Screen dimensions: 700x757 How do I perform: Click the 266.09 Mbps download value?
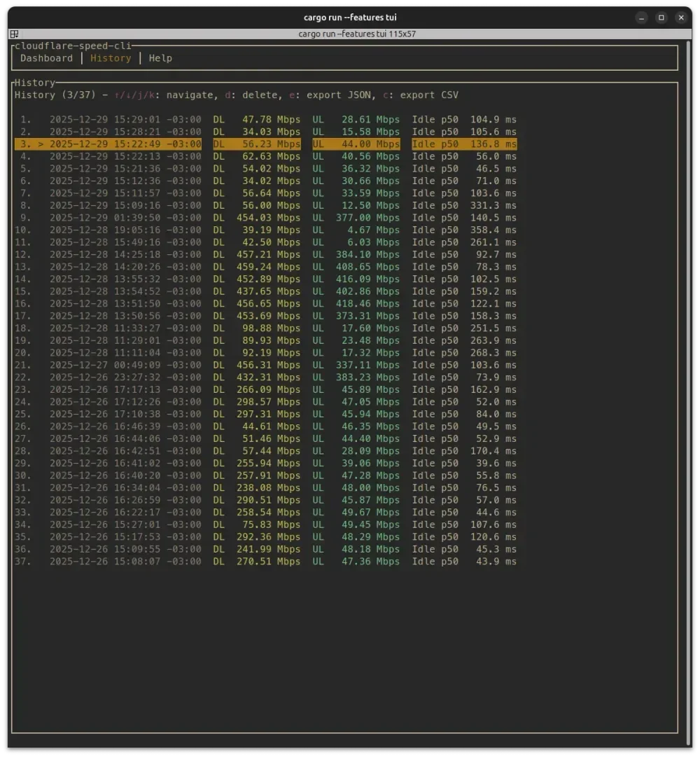(268, 389)
